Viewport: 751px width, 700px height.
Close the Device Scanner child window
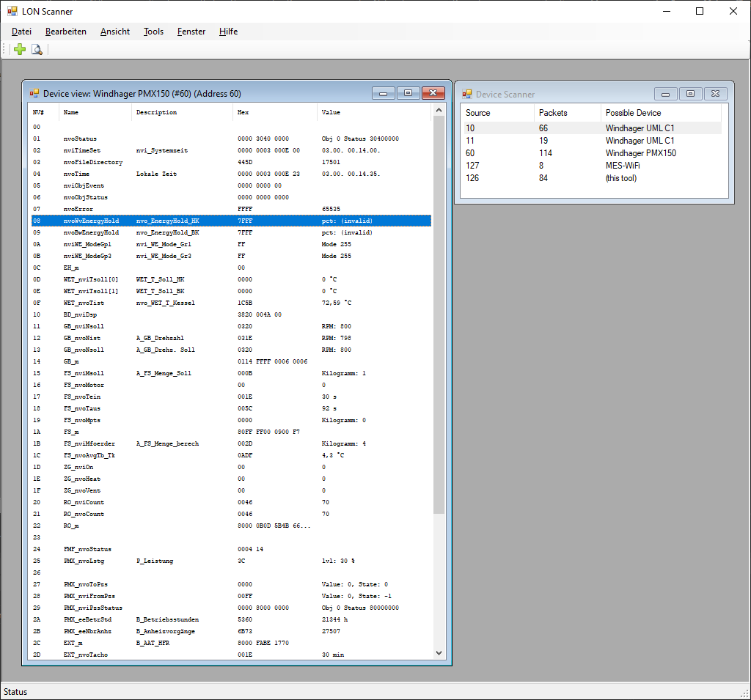coord(715,94)
